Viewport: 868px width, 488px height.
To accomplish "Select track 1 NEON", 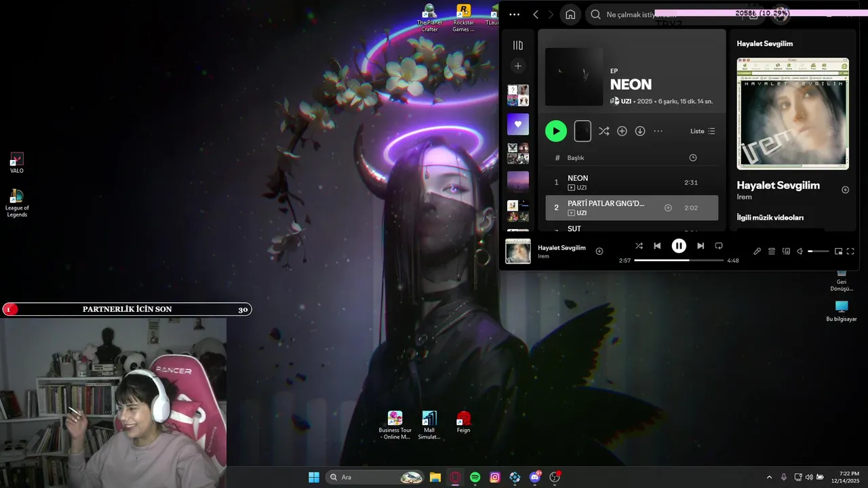I will point(631,182).
